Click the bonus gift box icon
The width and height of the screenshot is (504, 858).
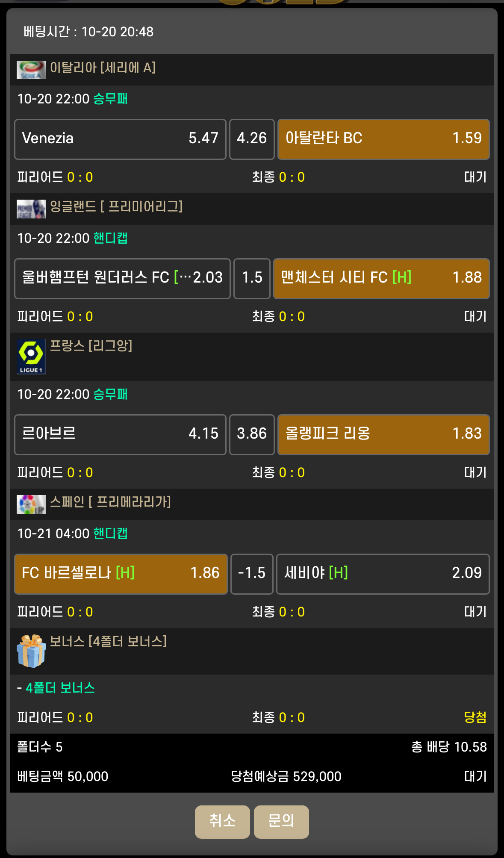31,651
